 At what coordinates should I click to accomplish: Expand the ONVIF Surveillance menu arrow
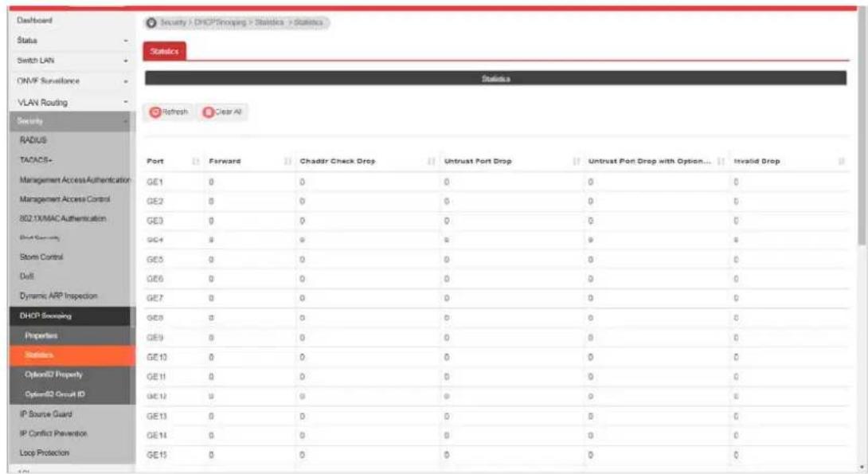coord(126,81)
